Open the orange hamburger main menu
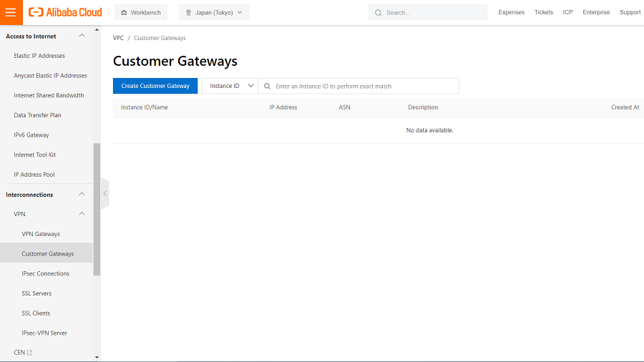This screenshot has width=644, height=362. coord(11,12)
